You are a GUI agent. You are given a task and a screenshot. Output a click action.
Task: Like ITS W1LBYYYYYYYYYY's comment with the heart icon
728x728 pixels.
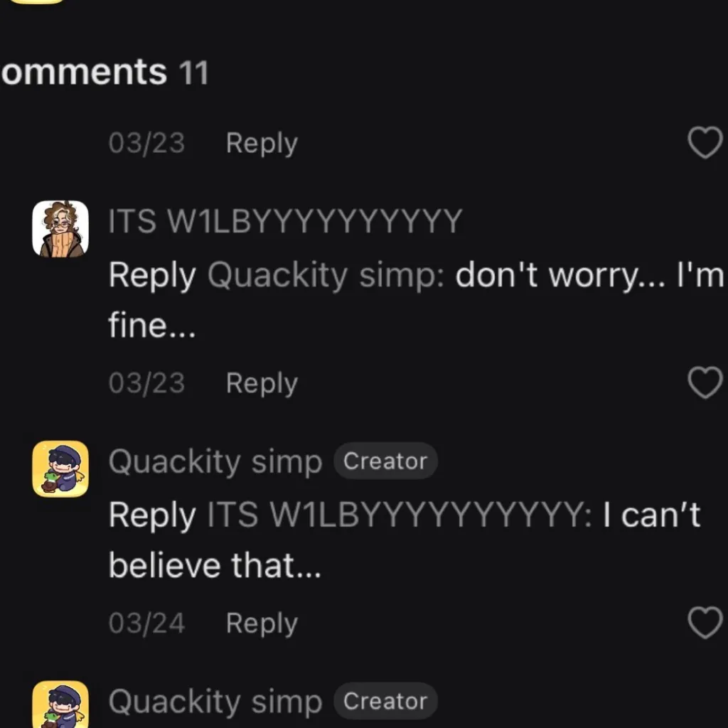tap(705, 383)
